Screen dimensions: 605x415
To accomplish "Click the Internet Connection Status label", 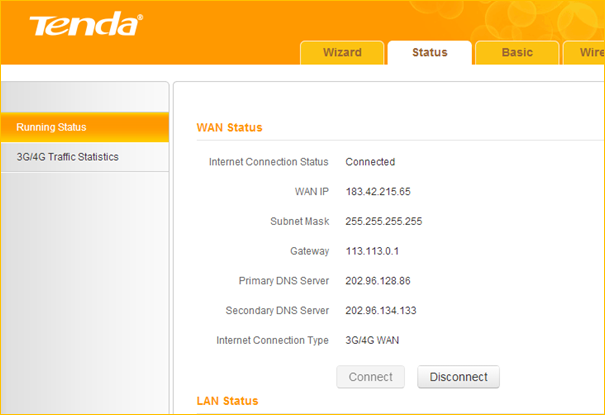I will pos(268,162).
